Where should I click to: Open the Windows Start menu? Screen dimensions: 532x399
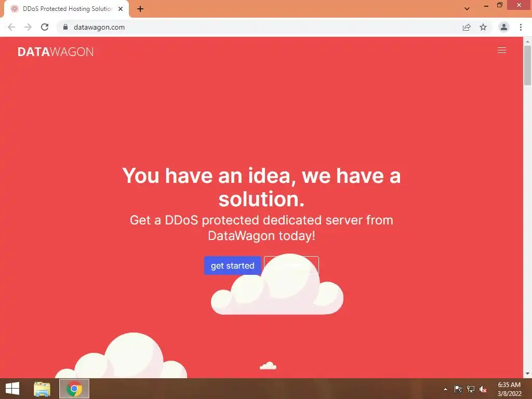(12, 389)
